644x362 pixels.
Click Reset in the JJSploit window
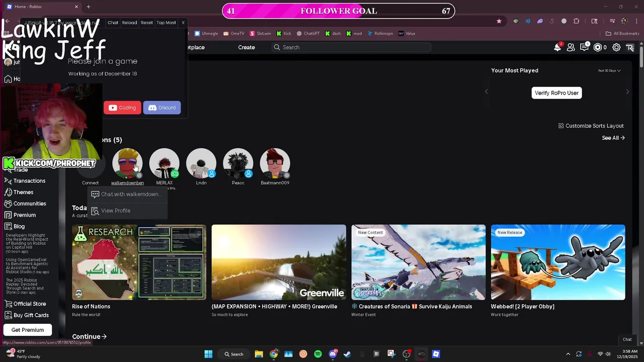[x=147, y=23]
